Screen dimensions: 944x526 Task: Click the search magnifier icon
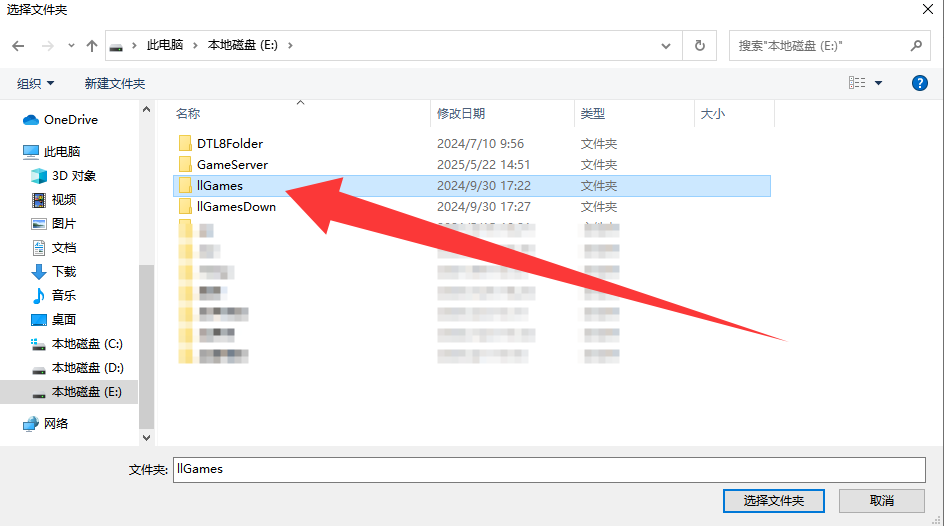[915, 46]
